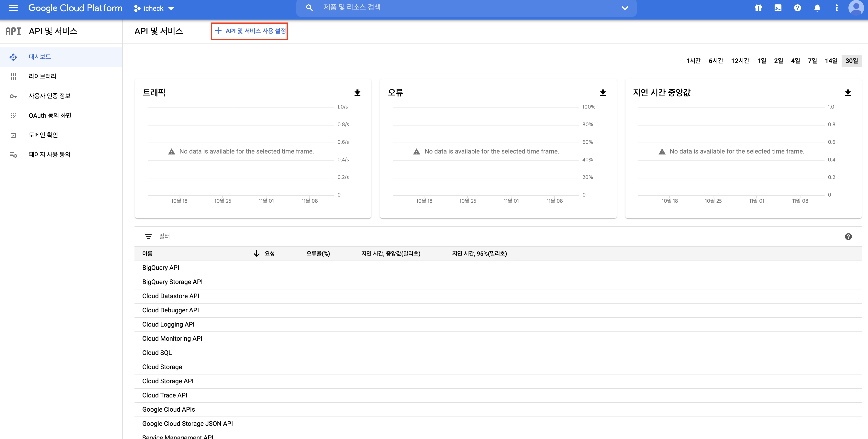Screen dimensions: 868x439
Task: Open 사용자 인증 정보 in sidebar
Action: (x=50, y=96)
